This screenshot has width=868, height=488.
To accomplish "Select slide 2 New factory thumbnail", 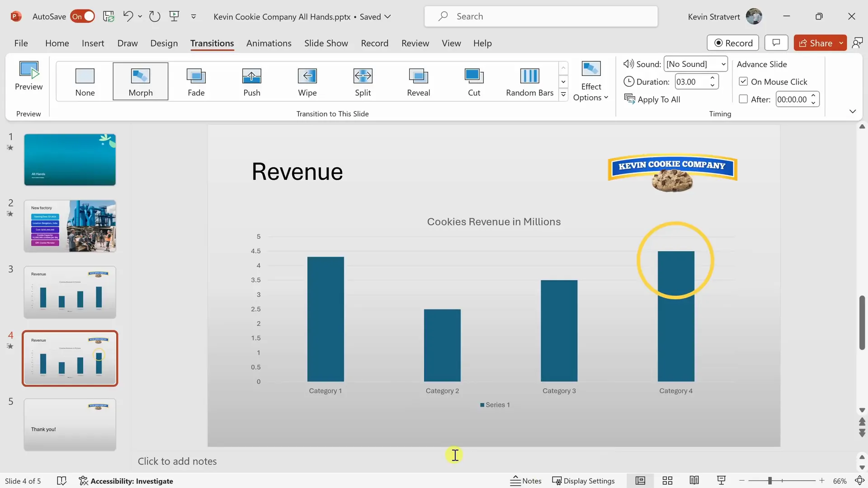I will pyautogui.click(x=70, y=226).
